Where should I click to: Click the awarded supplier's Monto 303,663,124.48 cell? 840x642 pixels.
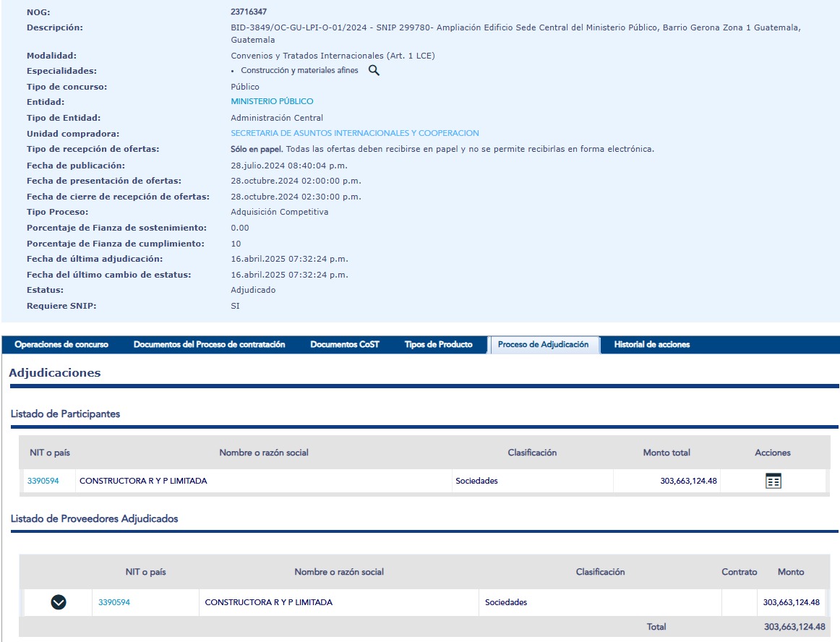(x=791, y=602)
